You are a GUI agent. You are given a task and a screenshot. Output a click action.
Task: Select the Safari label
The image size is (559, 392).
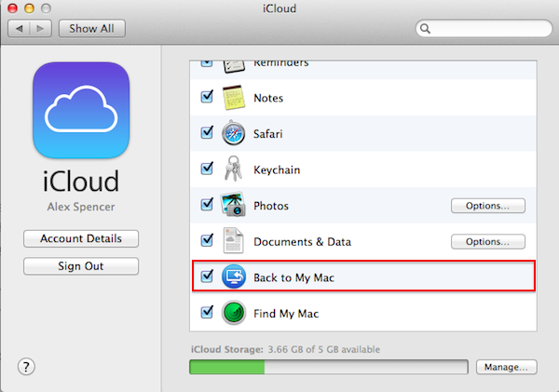[x=267, y=134]
